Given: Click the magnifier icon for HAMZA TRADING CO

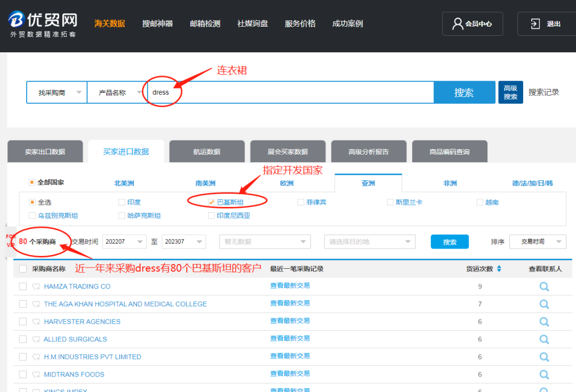Looking at the screenshot, I should (x=544, y=286).
